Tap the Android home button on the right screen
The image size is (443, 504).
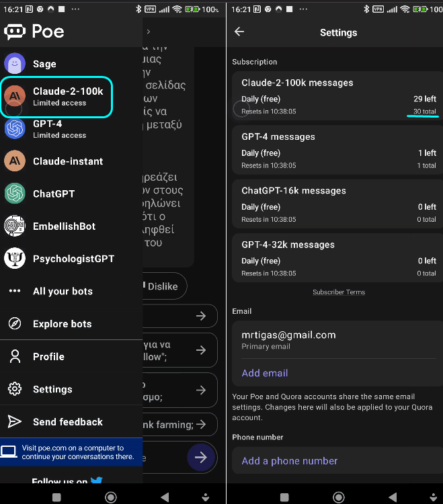click(339, 497)
